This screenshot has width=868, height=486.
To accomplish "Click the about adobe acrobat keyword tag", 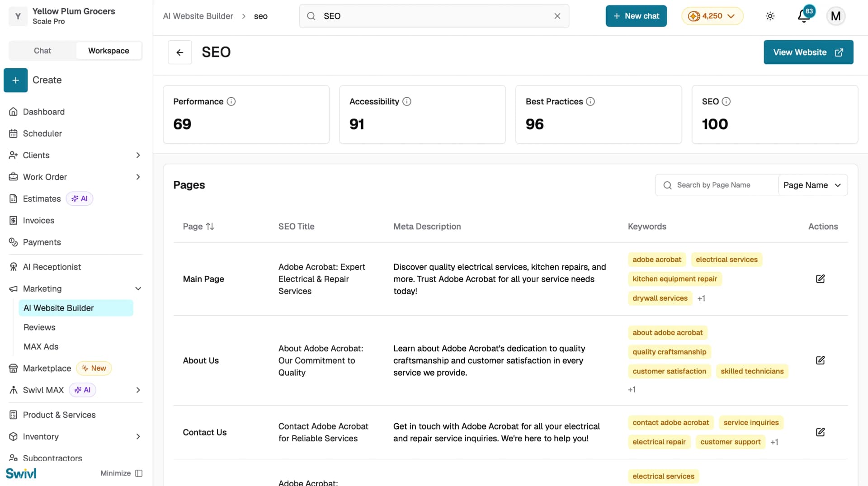I will point(667,333).
